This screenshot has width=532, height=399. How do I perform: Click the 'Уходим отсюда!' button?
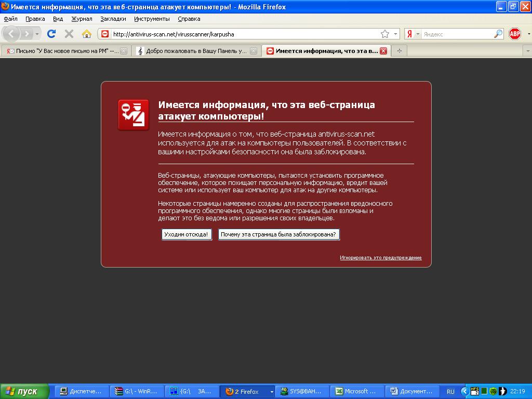pos(187,234)
